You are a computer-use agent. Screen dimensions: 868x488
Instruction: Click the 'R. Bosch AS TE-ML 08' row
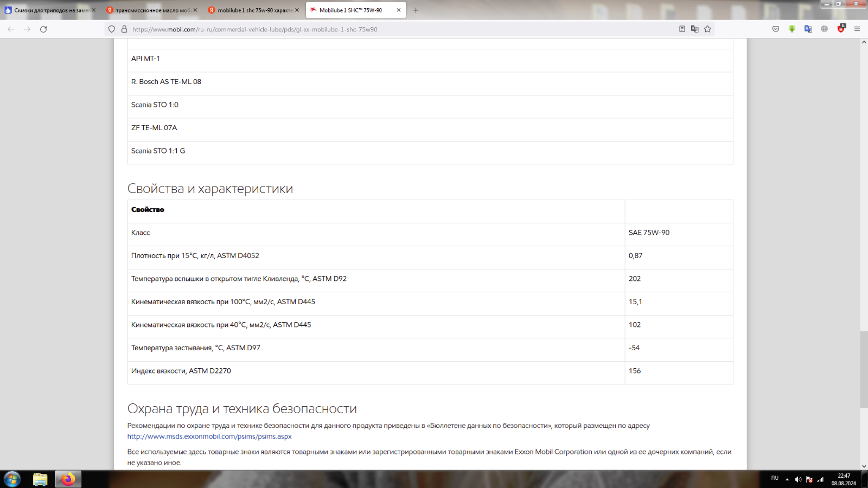click(x=430, y=84)
